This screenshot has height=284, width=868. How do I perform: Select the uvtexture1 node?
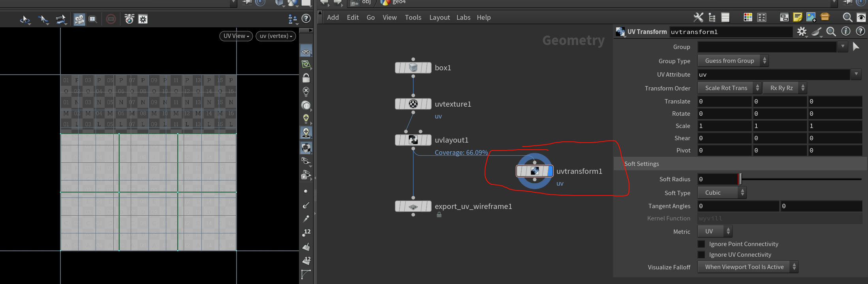point(413,104)
